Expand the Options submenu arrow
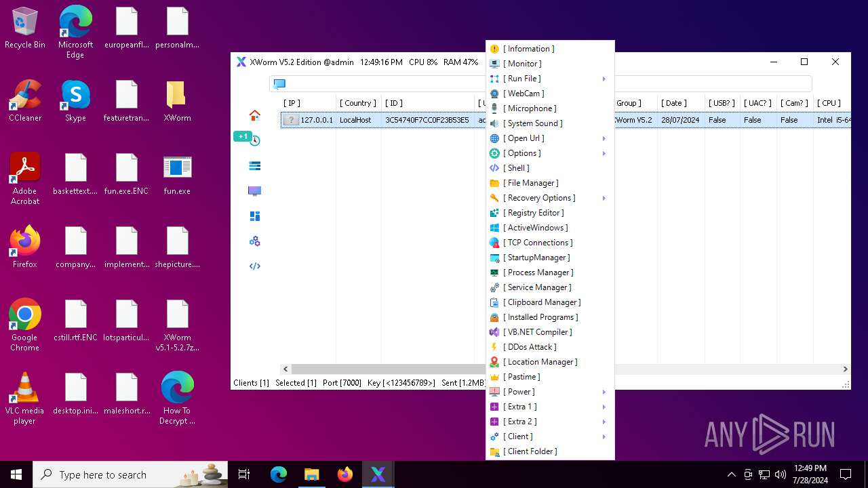 604,153
